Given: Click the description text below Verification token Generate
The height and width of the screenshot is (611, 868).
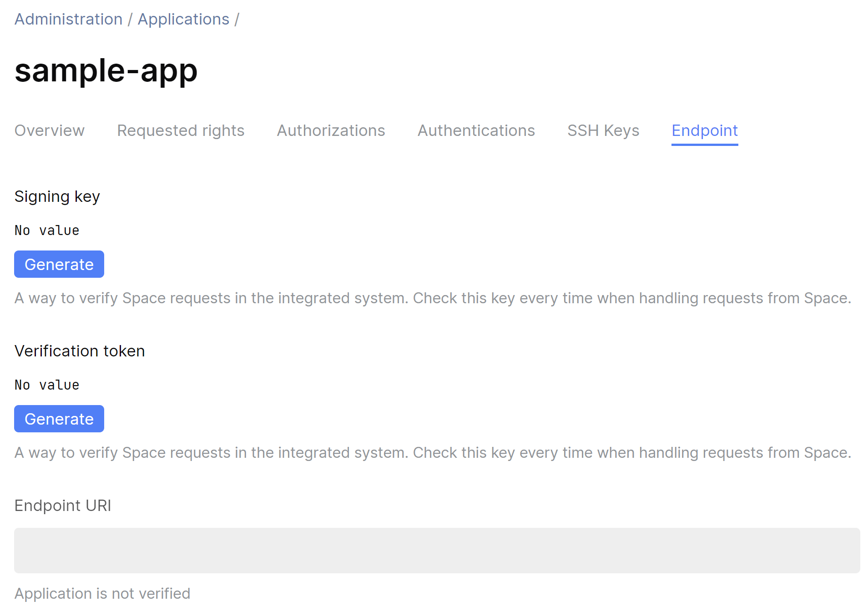Looking at the screenshot, I should [433, 453].
